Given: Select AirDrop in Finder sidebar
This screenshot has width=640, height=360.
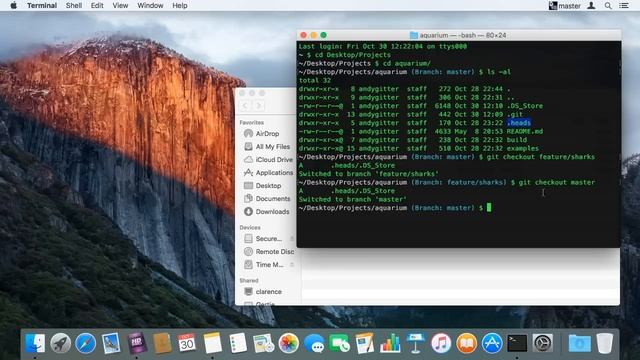Looking at the screenshot, I should (x=262, y=133).
